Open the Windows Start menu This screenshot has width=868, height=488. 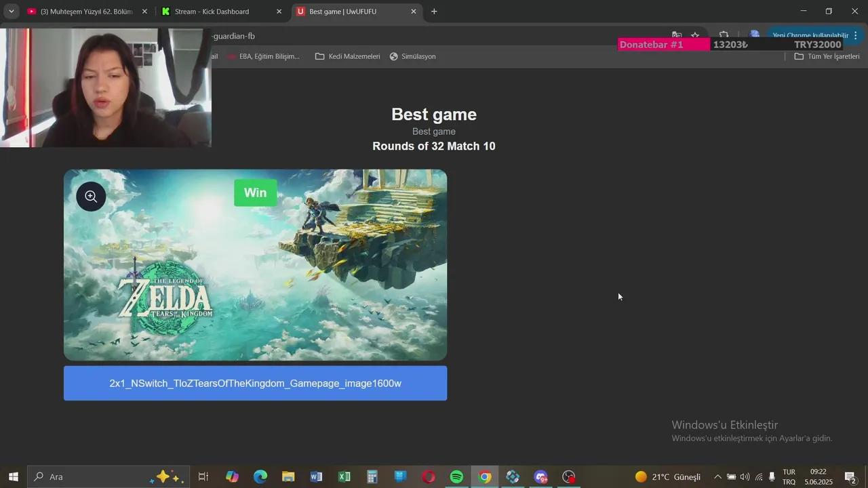click(13, 477)
